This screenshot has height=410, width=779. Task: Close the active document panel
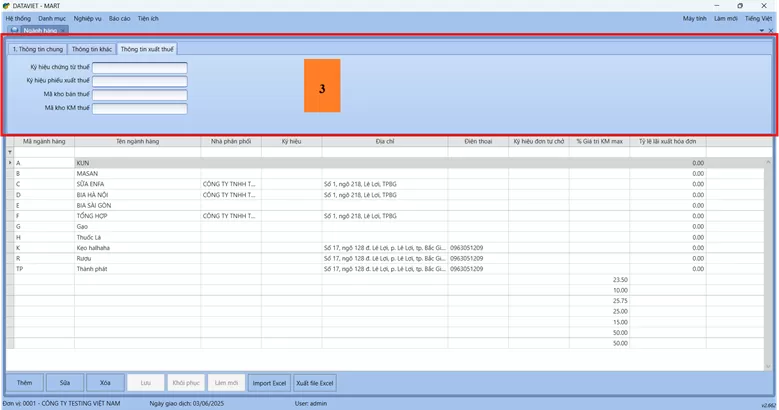coord(771,30)
